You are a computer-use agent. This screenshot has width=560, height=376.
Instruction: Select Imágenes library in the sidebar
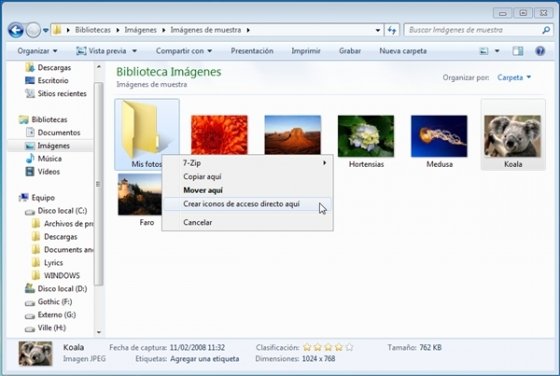[x=48, y=146]
